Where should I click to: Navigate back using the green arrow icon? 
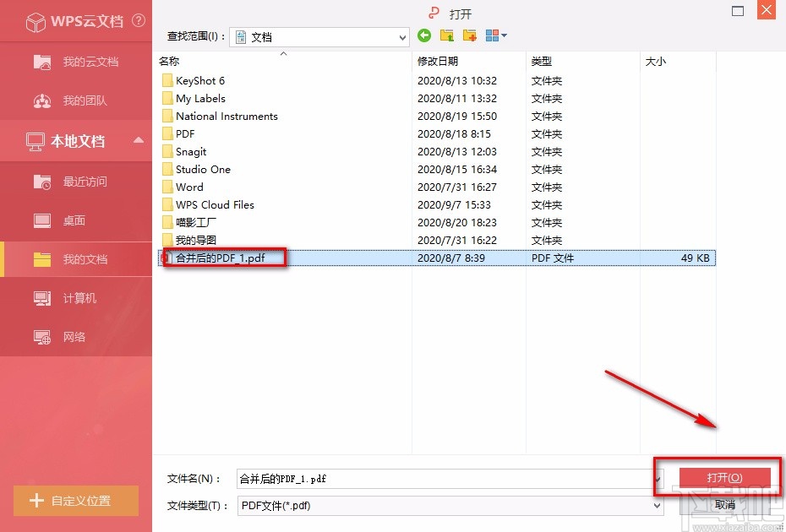click(423, 35)
